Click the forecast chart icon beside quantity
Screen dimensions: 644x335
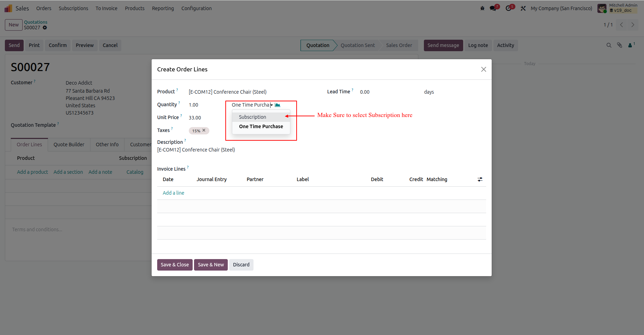point(277,105)
